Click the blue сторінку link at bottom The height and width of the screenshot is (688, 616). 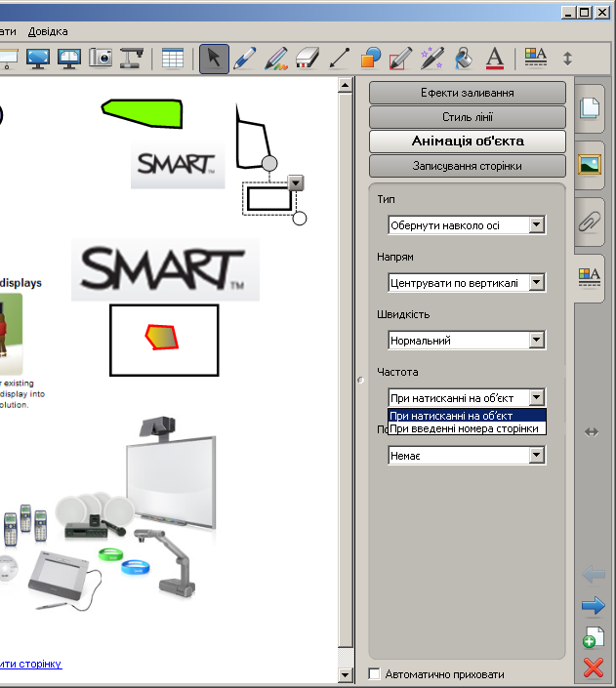click(x=30, y=664)
